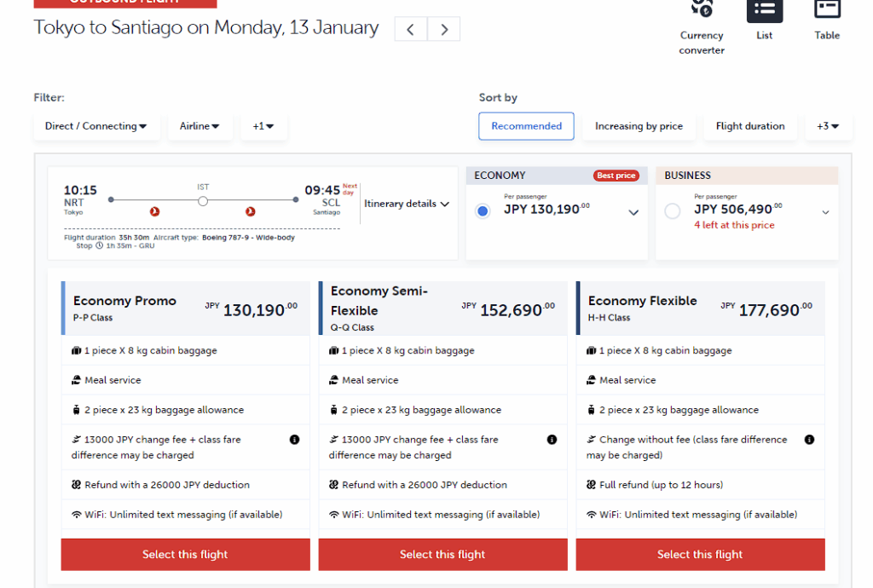873x588 pixels.
Task: Select this flight for Economy Promo
Action: coord(185,554)
